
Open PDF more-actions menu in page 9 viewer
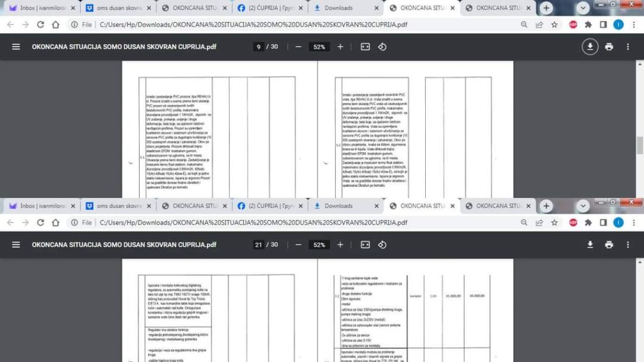pos(627,47)
